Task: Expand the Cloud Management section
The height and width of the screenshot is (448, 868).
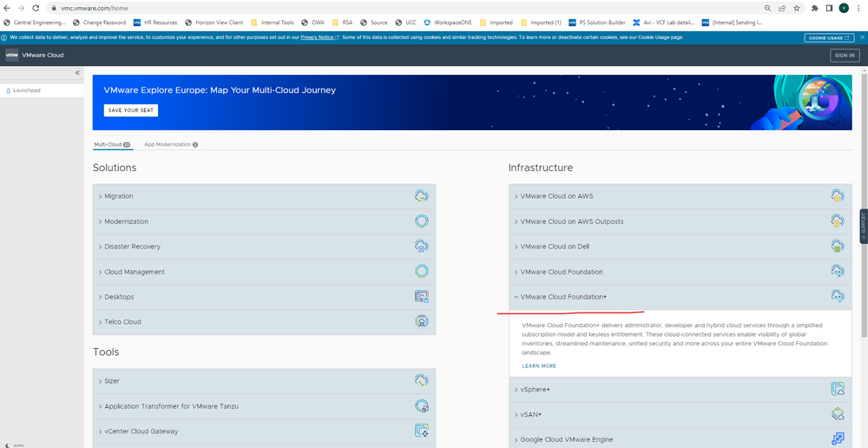Action: (x=264, y=272)
